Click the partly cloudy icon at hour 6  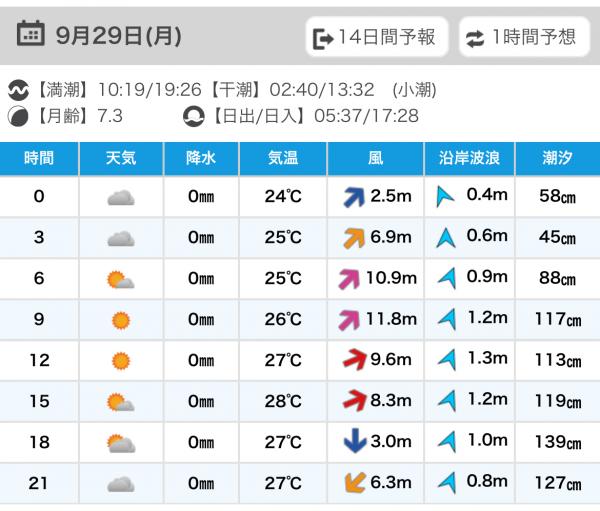click(x=120, y=279)
